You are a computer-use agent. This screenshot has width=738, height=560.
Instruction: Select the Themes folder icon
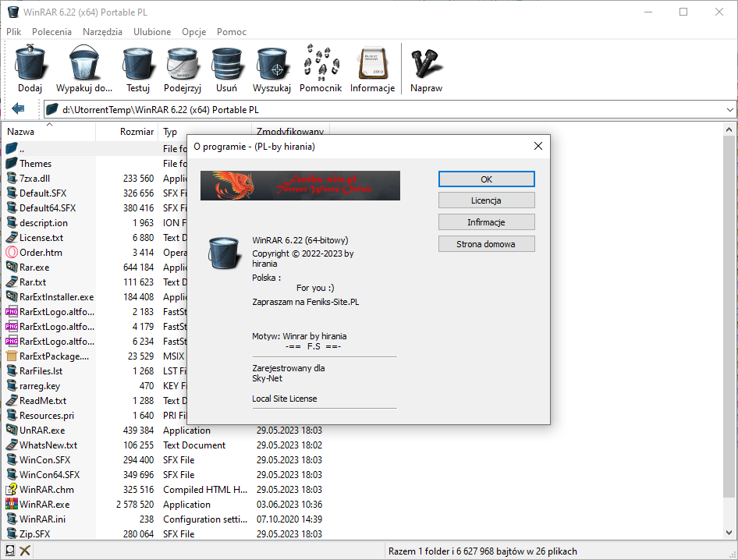(11, 163)
